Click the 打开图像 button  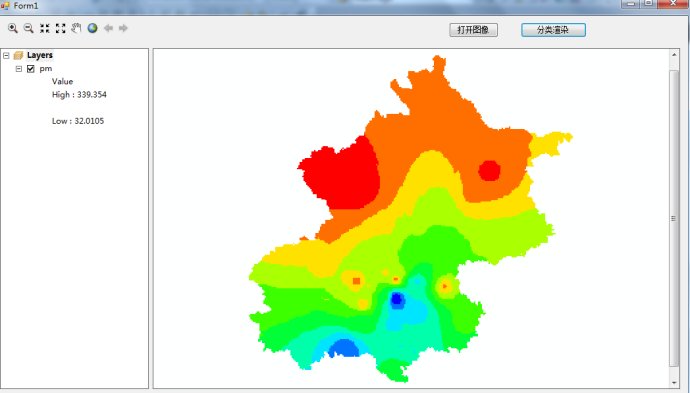[x=473, y=30]
